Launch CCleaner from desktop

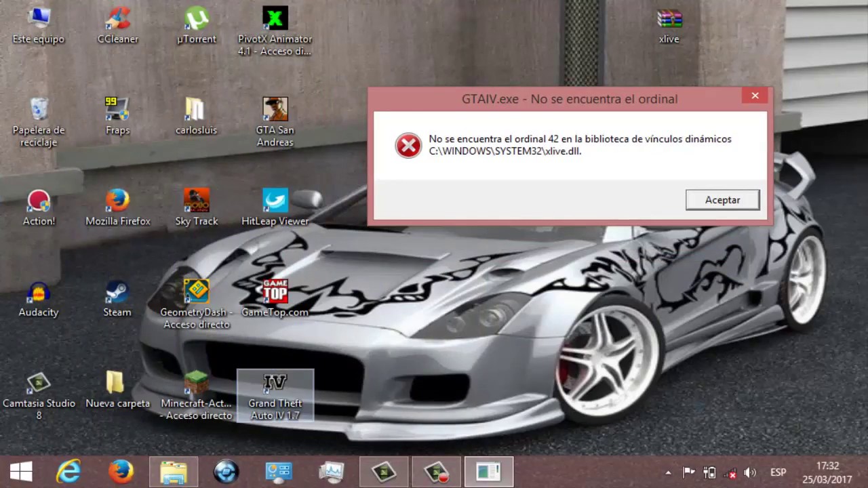pyautogui.click(x=118, y=25)
